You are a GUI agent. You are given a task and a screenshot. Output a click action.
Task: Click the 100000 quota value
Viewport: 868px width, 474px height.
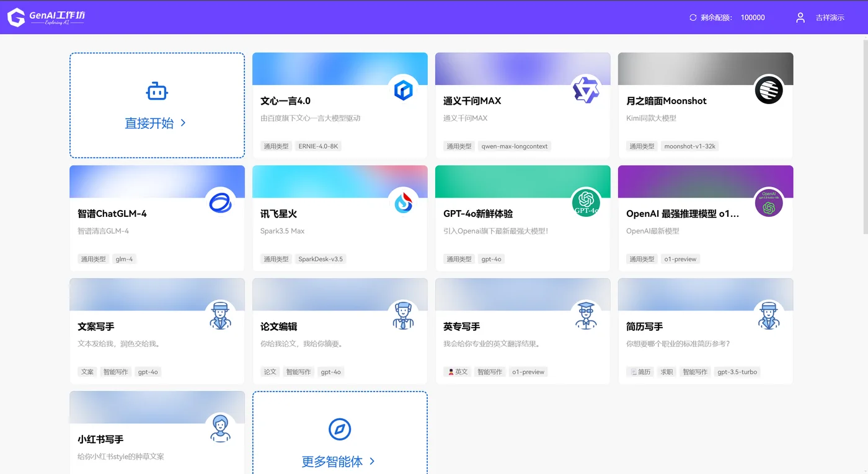pos(753,17)
